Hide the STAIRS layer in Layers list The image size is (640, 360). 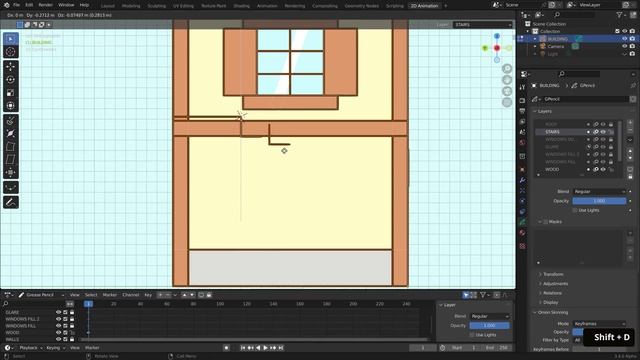603,132
